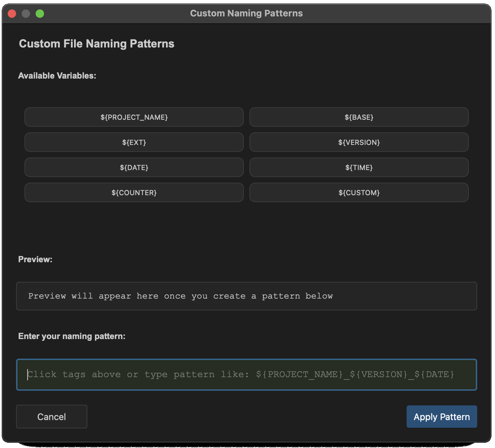Viewport: 495px width, 448px height.
Task: Insert the ${BASE} variable tag
Action: pos(359,117)
